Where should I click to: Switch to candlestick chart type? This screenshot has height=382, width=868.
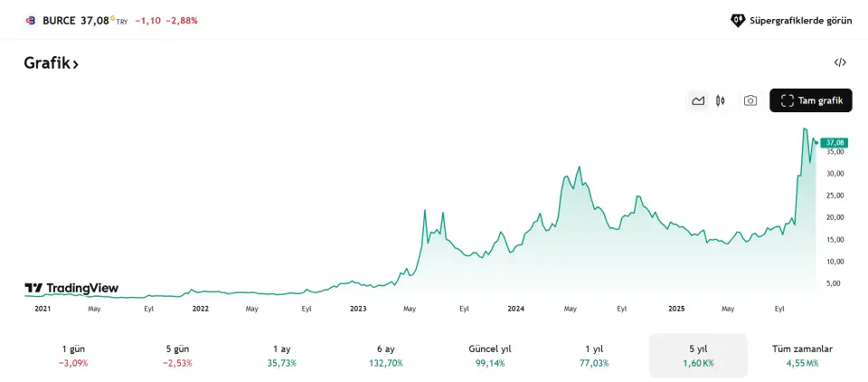pos(721,100)
